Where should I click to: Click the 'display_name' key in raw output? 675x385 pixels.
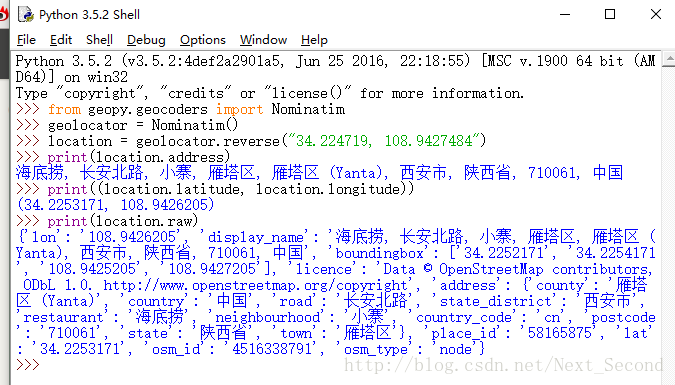pos(256,237)
